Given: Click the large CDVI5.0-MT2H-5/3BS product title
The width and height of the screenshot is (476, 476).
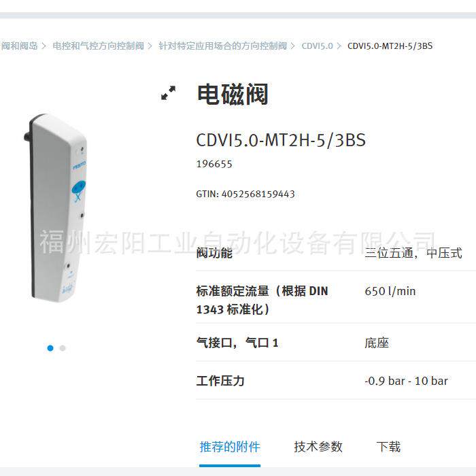Looking at the screenshot, I should [x=281, y=140].
